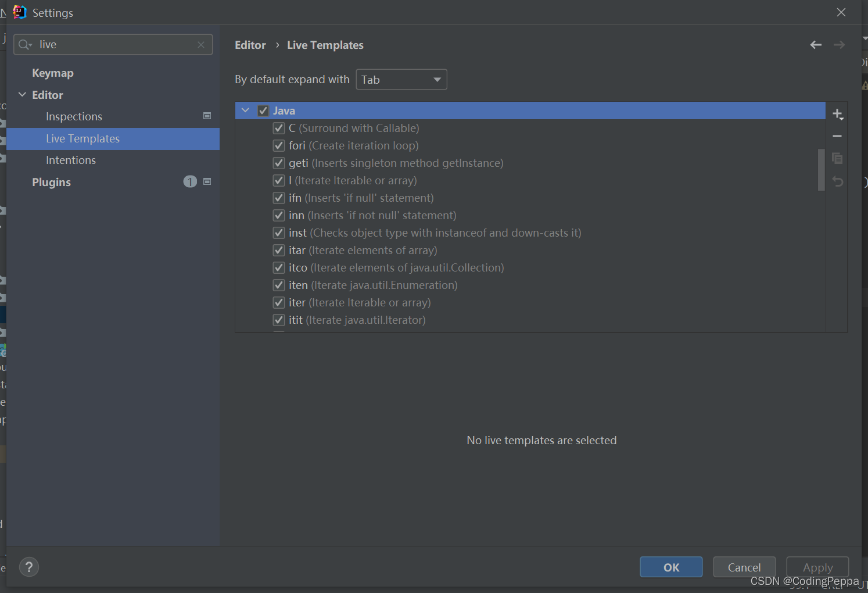The image size is (868, 593).
Task: Click the help question mark button
Action: pos(29,567)
